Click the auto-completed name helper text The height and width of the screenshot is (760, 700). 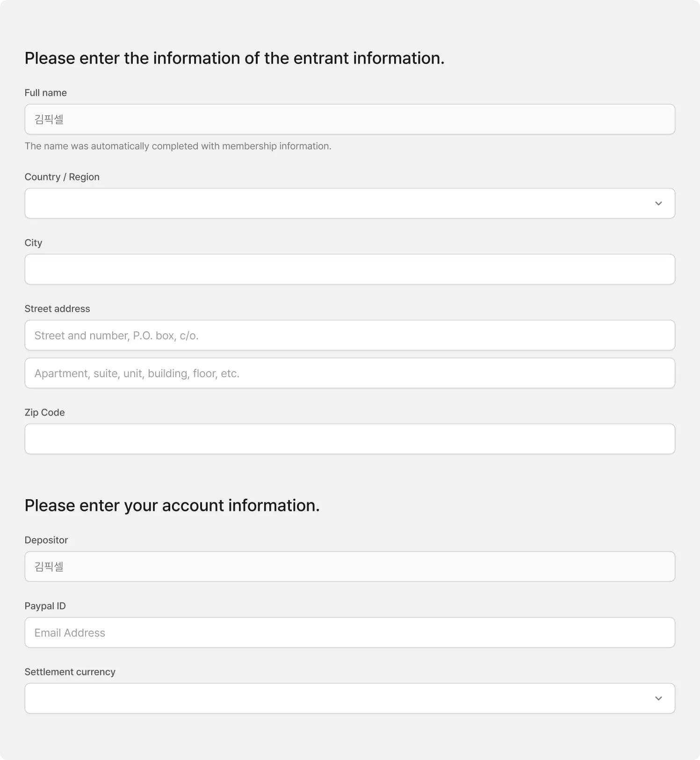[178, 146]
